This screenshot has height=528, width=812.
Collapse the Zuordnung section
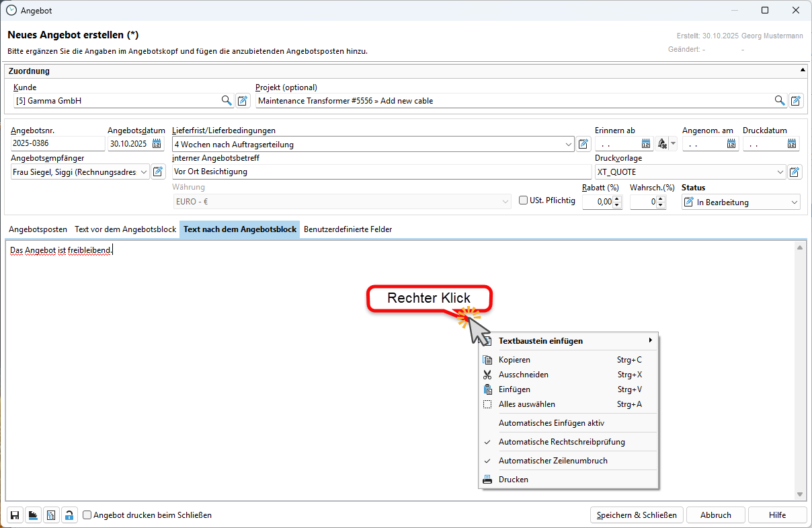[803, 70]
